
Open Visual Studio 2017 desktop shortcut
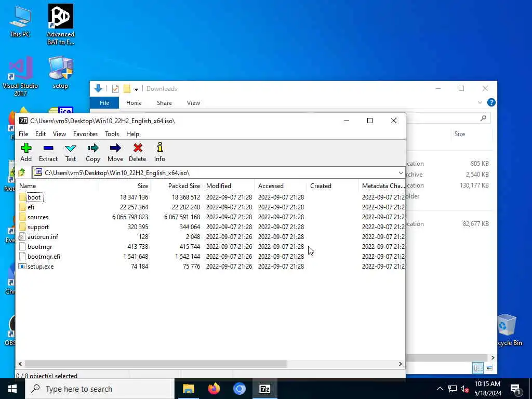[20, 76]
